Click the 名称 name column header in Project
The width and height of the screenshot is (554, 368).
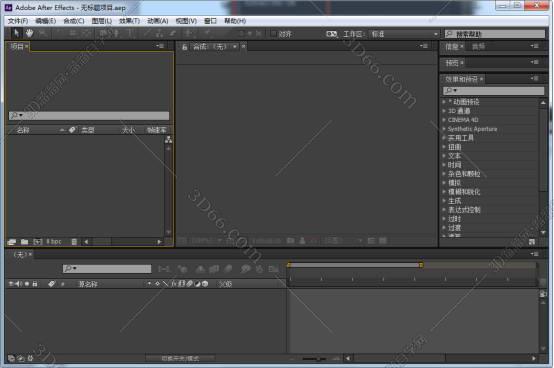23,130
